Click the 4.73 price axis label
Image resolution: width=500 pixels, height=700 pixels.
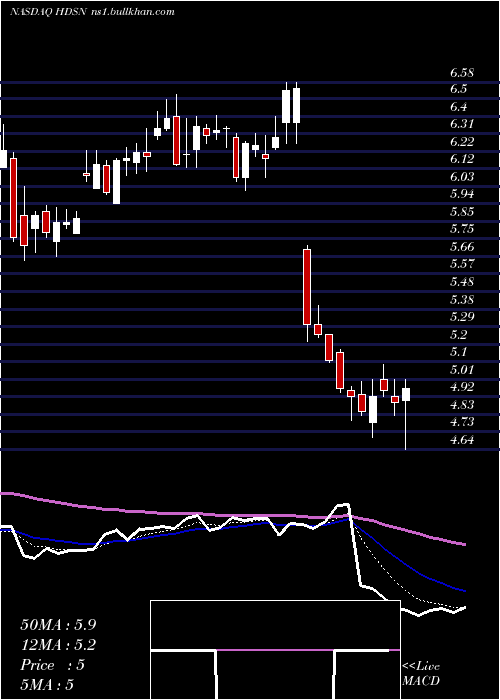pyautogui.click(x=462, y=422)
